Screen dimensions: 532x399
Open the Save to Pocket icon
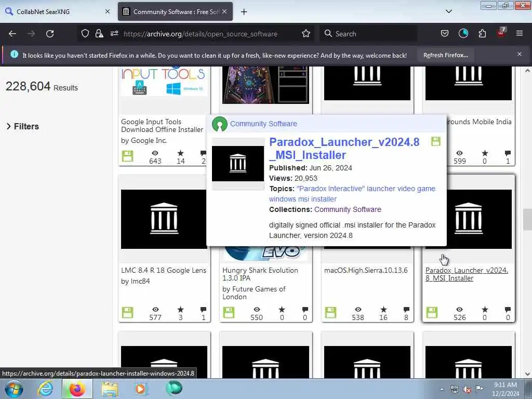coord(445,33)
